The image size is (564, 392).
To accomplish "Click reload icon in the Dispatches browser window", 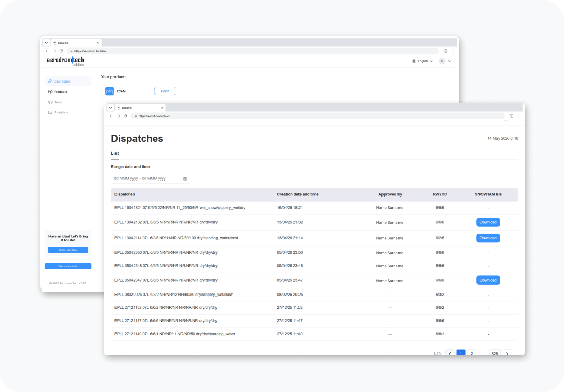I will click(125, 116).
